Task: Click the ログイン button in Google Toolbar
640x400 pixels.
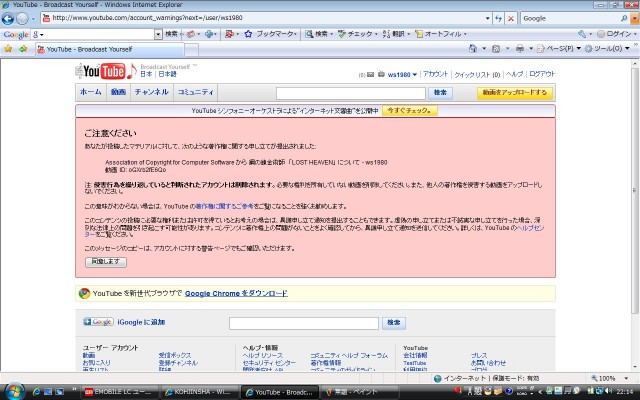Action: pos(614,34)
